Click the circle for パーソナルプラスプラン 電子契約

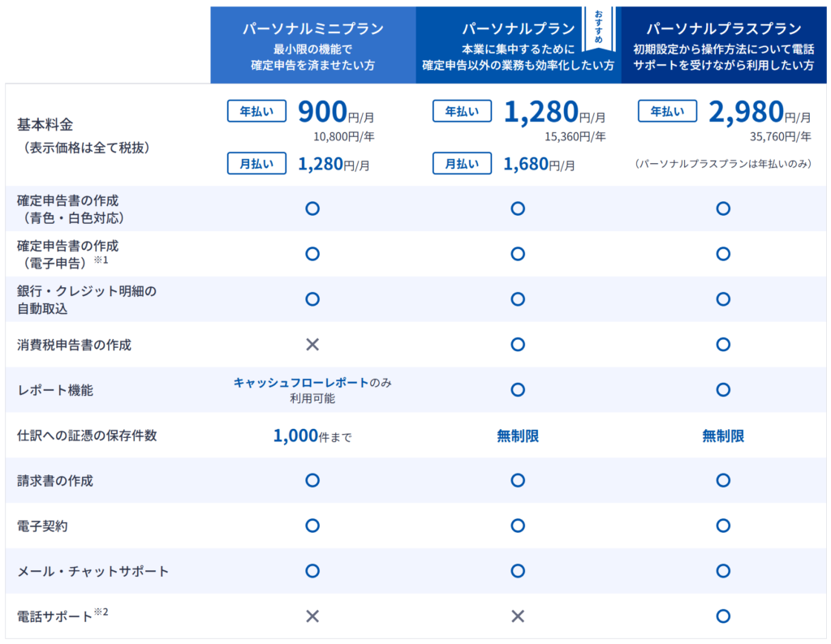click(x=723, y=526)
